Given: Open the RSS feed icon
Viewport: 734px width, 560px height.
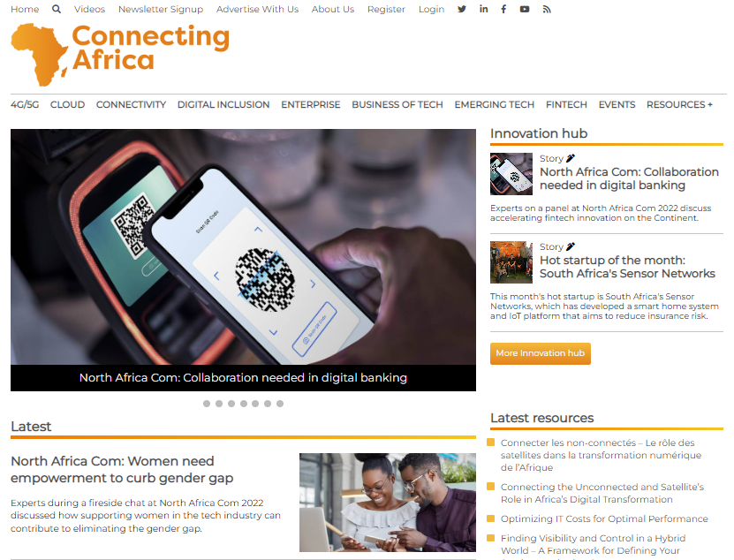Looking at the screenshot, I should click(547, 9).
